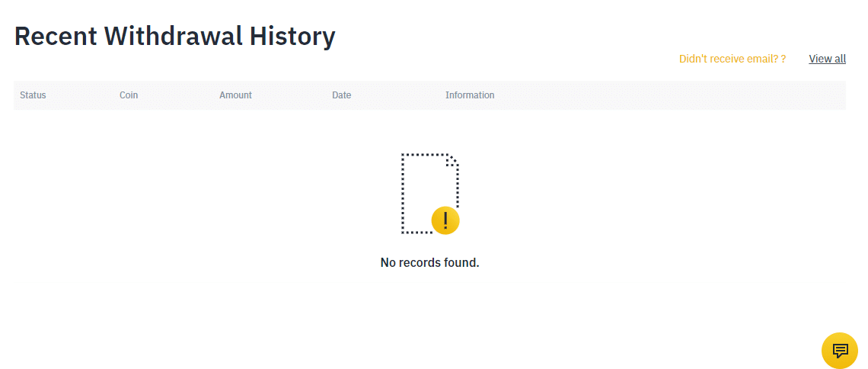Screen dimensions: 868x369
Task: Click the empty header bar right of Information
Action: 670,95
